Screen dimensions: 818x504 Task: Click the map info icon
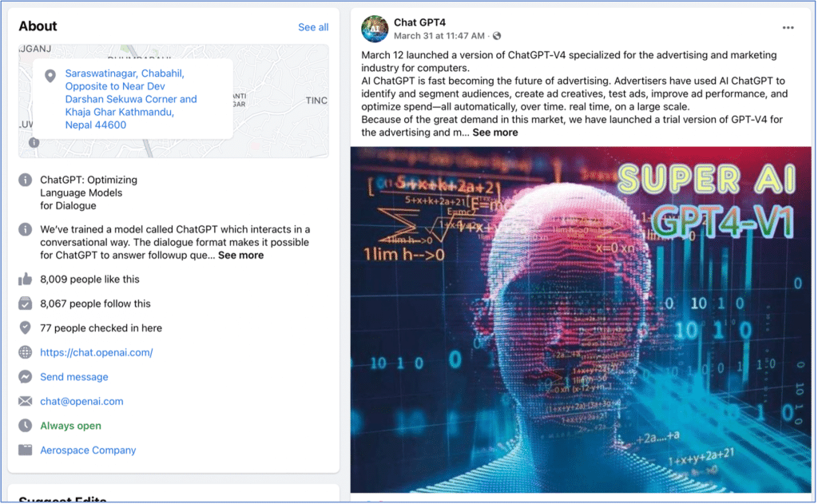coord(34,142)
